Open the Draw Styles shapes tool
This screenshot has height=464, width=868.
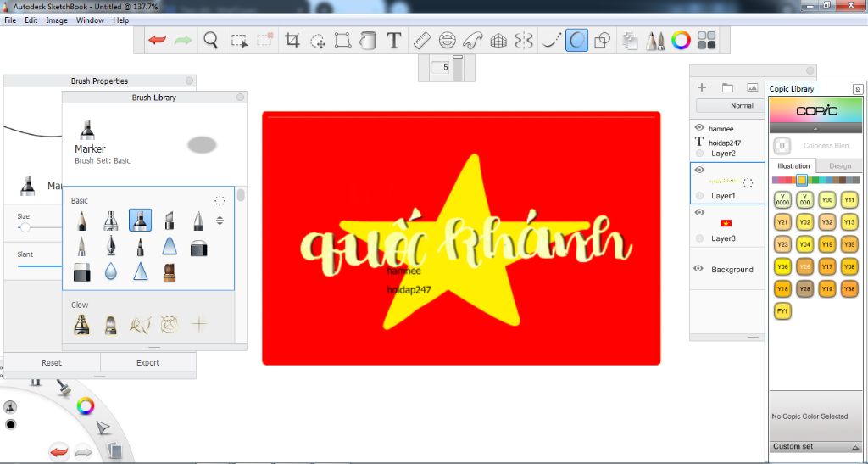click(x=602, y=41)
